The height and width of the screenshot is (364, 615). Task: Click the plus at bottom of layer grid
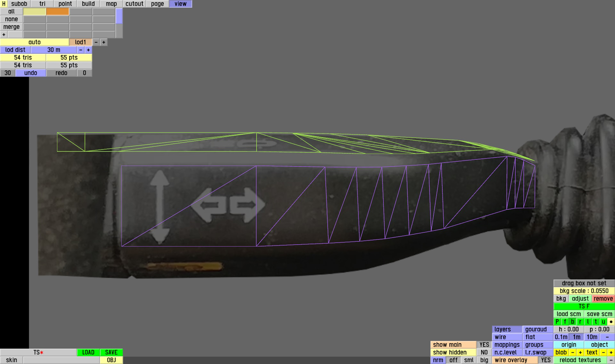[x=4, y=35]
